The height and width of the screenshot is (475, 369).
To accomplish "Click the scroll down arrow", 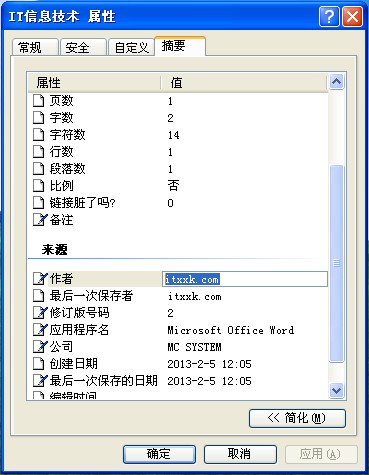I will [x=336, y=390].
